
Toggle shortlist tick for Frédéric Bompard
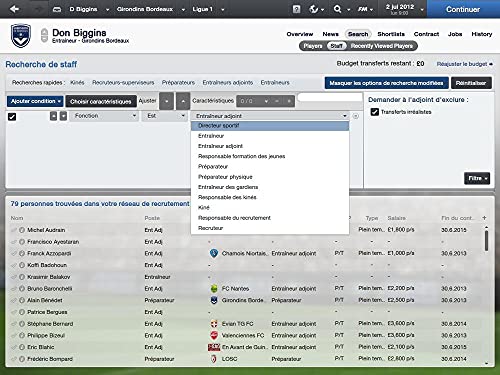tap(14, 359)
